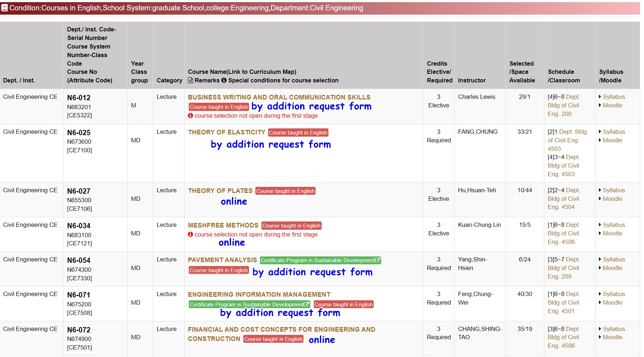Open Syllabus for Engineering Information Management
The width and height of the screenshot is (644, 357).
click(x=614, y=294)
